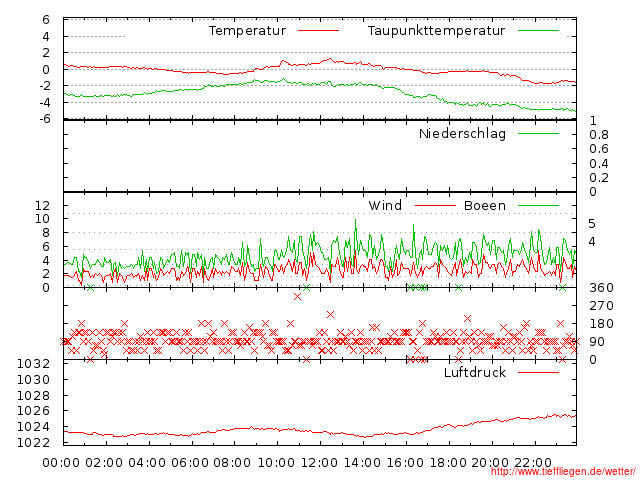Screen dimensions: 640x480
Task: Click the 90 wind direction axis value
Action: click(x=597, y=342)
